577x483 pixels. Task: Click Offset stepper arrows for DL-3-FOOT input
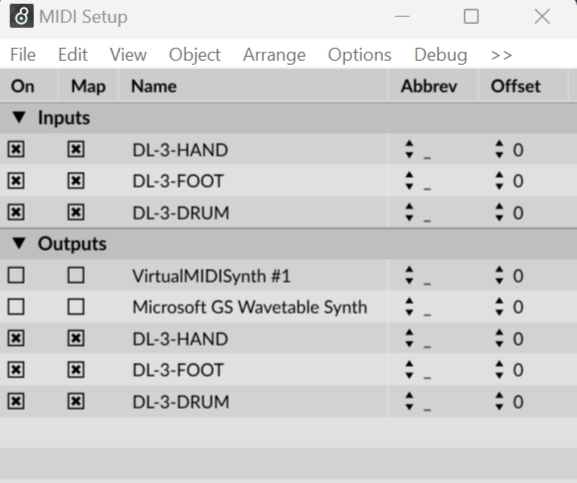(499, 181)
